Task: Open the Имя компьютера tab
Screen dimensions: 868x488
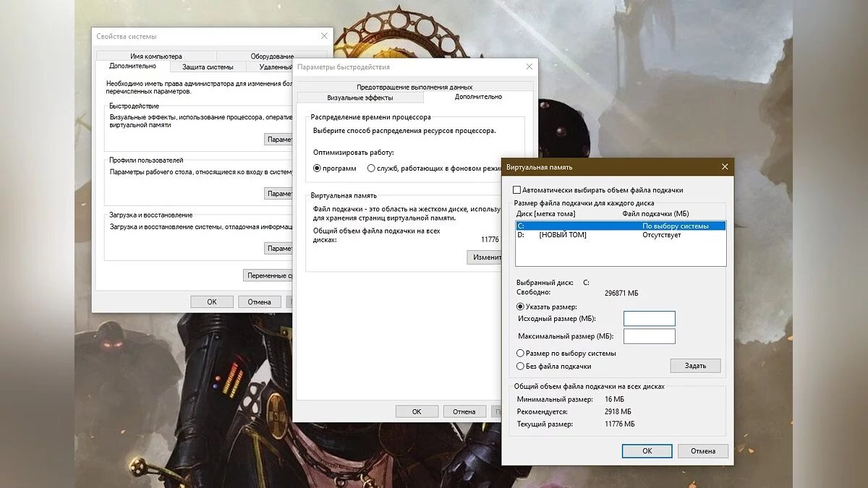Action: coord(156,56)
